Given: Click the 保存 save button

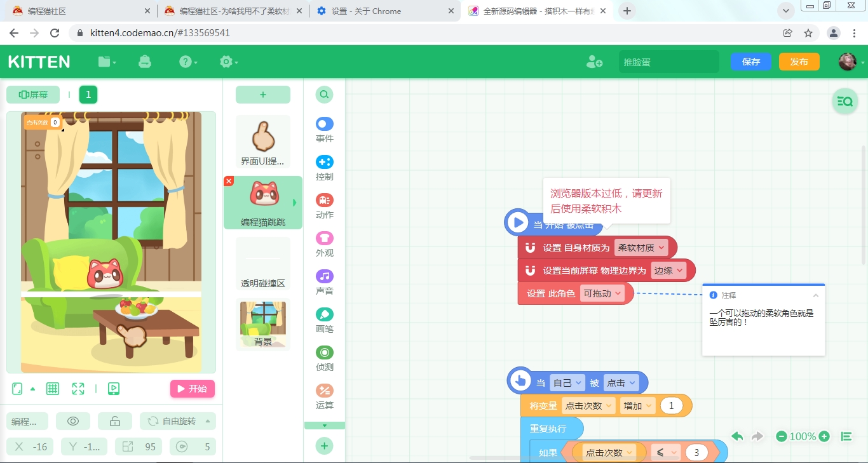Looking at the screenshot, I should [x=751, y=62].
